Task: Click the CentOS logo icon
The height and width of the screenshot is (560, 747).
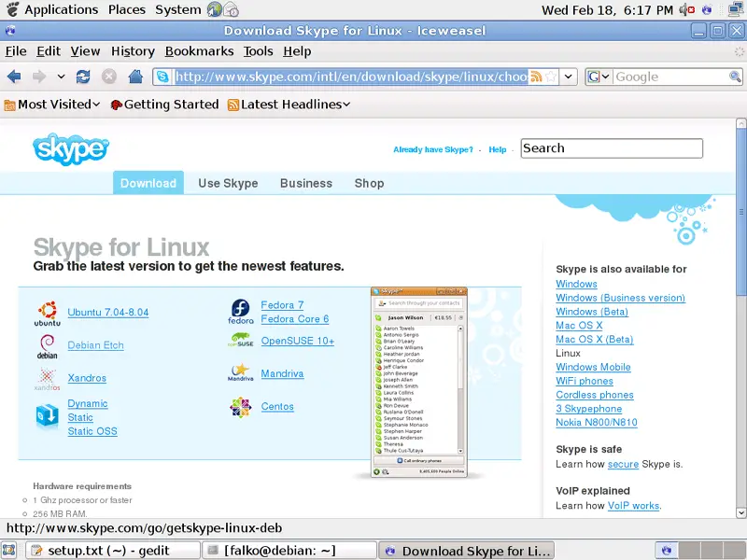Action: [241, 407]
